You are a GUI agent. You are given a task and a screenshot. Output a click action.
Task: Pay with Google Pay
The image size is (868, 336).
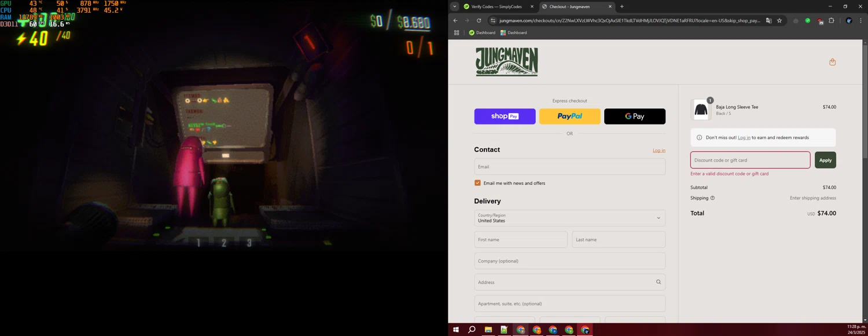(635, 116)
